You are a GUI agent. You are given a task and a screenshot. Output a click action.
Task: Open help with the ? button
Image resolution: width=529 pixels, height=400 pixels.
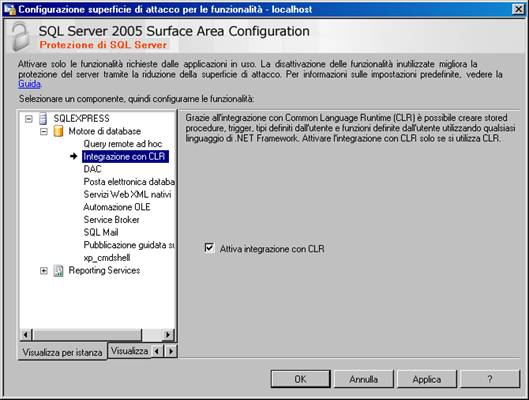(x=490, y=379)
